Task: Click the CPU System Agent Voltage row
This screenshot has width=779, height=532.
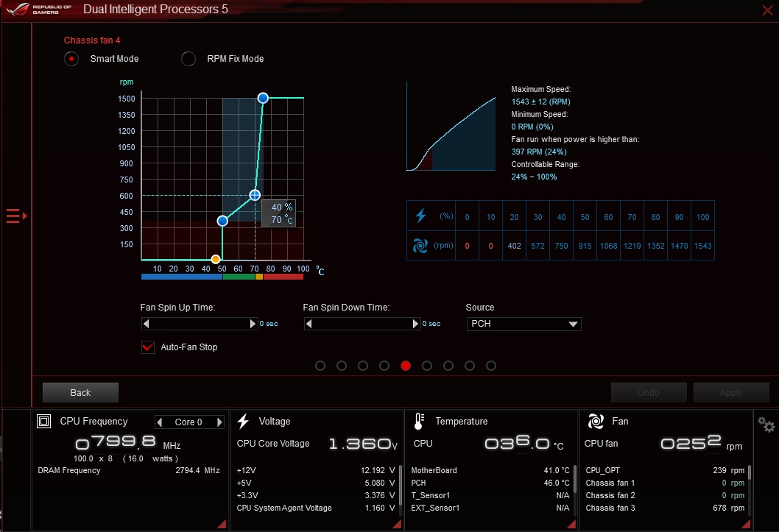Action: coord(315,508)
